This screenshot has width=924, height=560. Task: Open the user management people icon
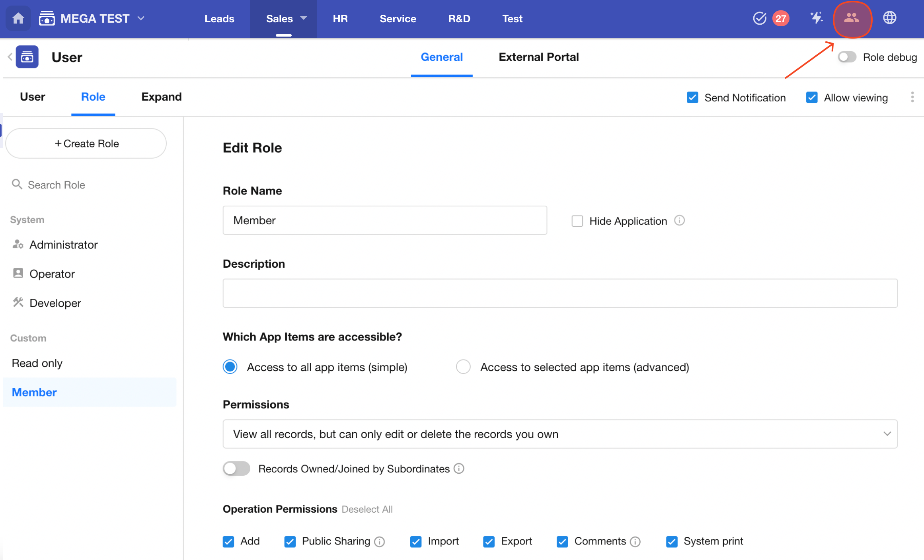click(852, 18)
